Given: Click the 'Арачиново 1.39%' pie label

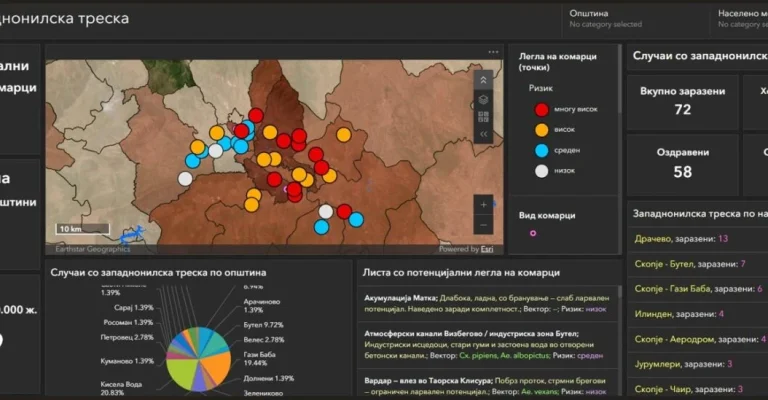Looking at the screenshot, I should [262, 306].
